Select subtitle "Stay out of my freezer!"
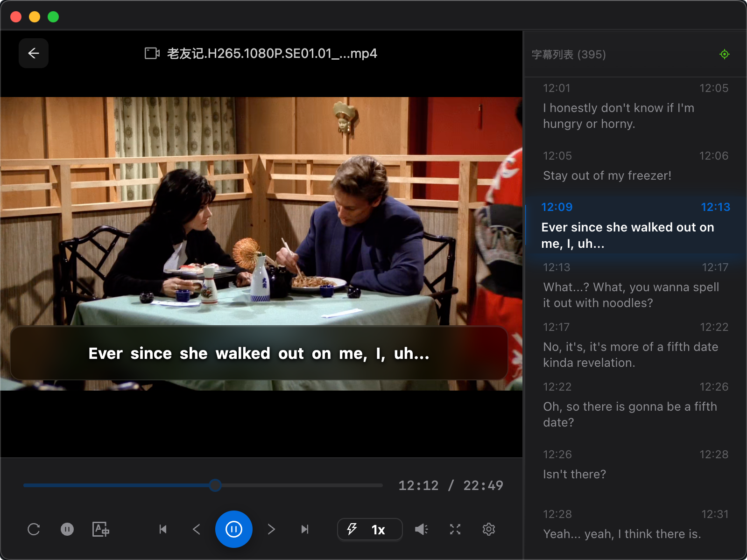747x560 pixels. [x=607, y=175]
